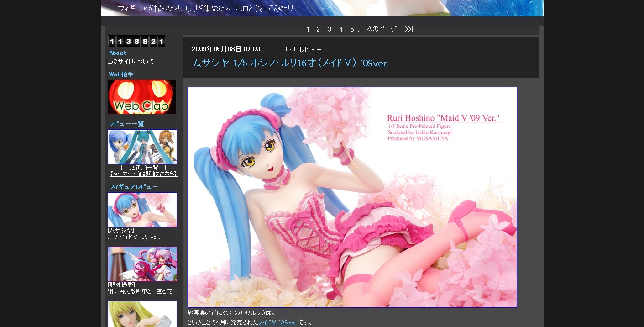Viewport: 644px width, 327px height.
Task: Open the 次のページ next page link
Action: [382, 29]
